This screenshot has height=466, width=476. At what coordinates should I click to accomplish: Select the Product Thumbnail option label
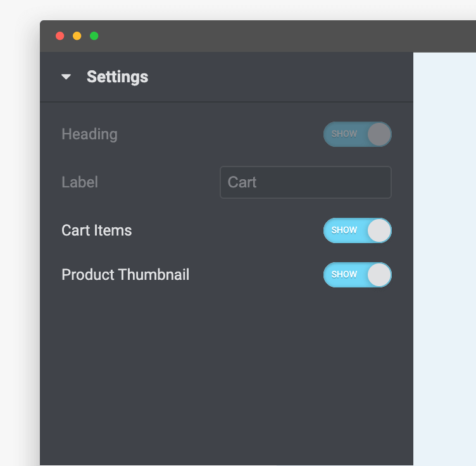pyautogui.click(x=125, y=275)
